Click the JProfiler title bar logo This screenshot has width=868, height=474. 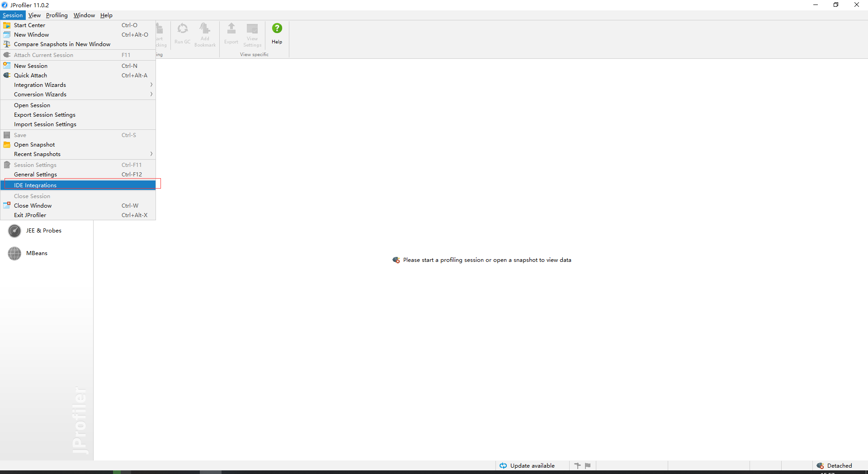[5, 5]
